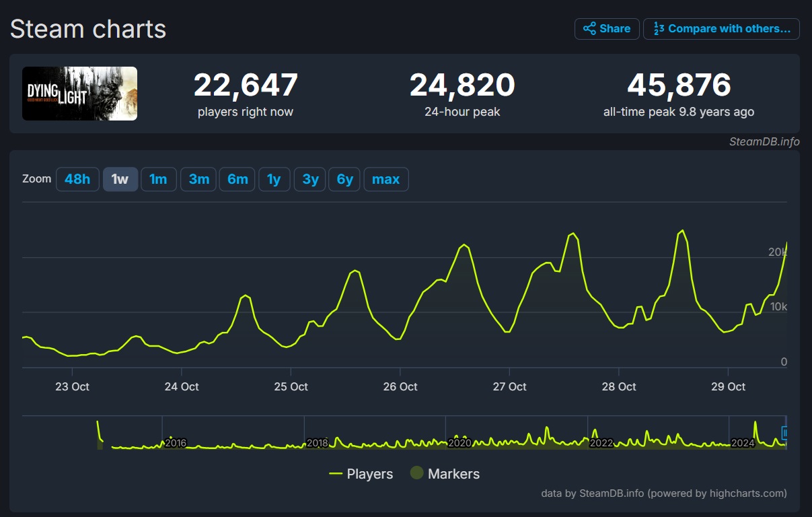The height and width of the screenshot is (517, 812).
Task: Click the Zoom label text
Action: pos(36,179)
